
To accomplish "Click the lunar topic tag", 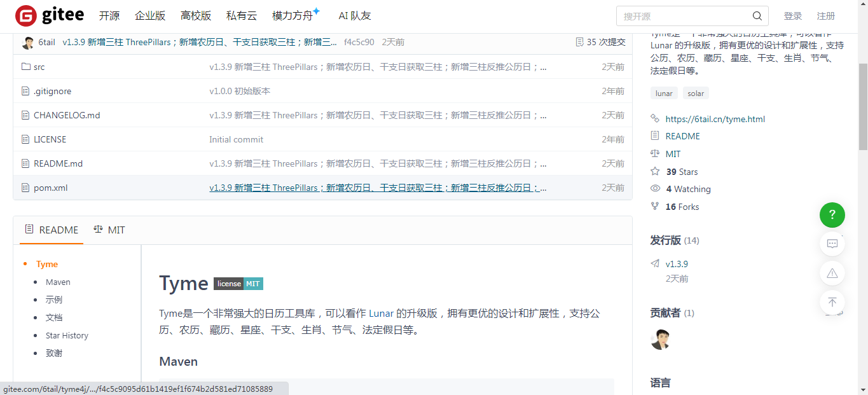I will point(664,94).
